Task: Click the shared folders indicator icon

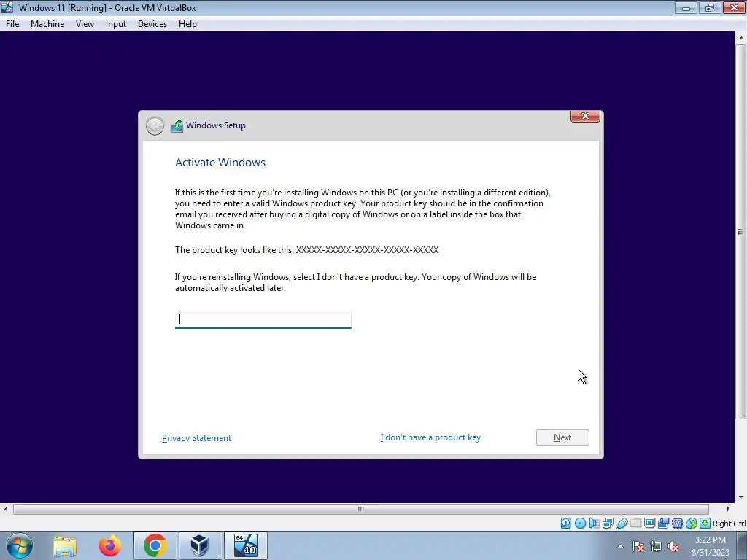Action: [635, 524]
